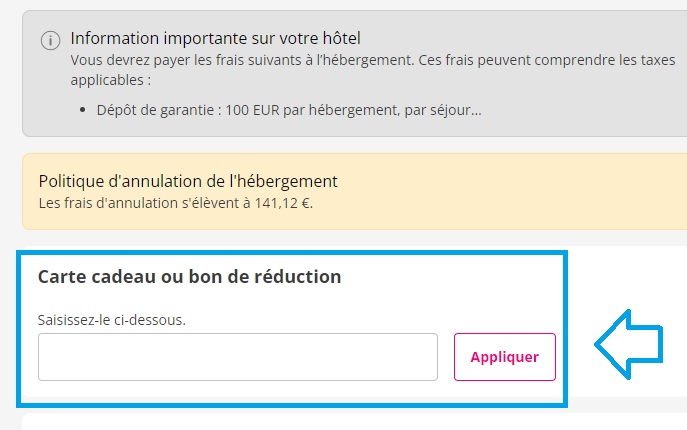Click the word 'hébergement' in the yellow banner heading
The height and width of the screenshot is (430, 687).
click(x=288, y=181)
